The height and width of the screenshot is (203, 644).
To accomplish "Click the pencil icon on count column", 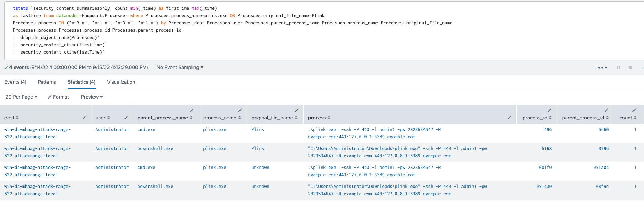I will 634,110.
